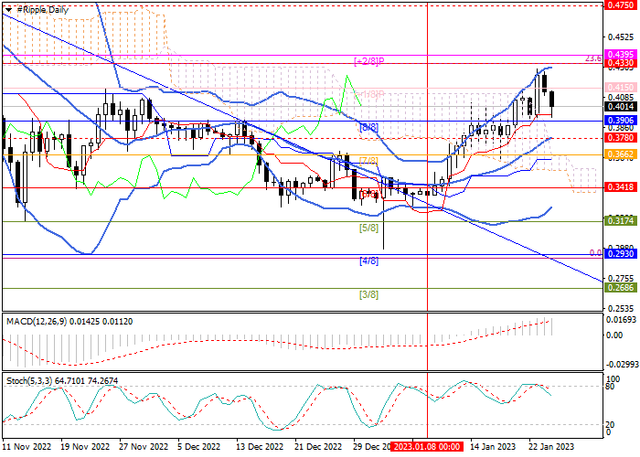Click the [+2/8]P Murrey level label
640x457 pixels.
[x=372, y=60]
